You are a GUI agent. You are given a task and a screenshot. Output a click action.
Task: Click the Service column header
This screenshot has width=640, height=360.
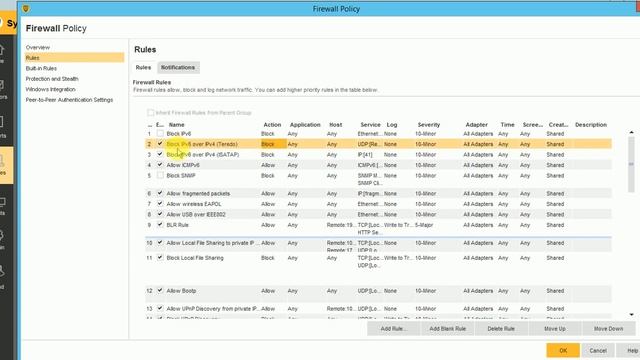pyautogui.click(x=370, y=125)
